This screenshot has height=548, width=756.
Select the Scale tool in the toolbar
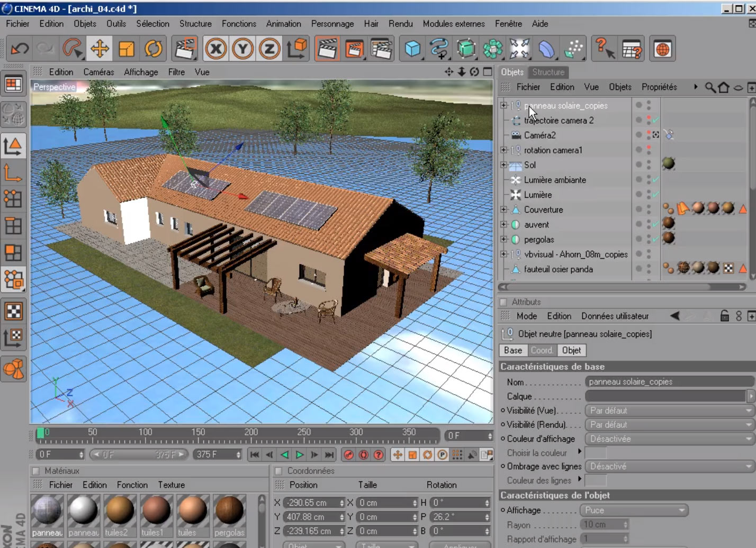[x=127, y=48]
